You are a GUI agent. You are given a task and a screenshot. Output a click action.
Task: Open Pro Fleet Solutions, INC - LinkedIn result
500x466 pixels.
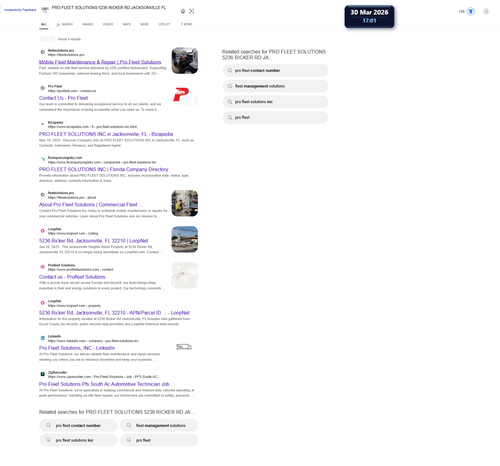point(77,348)
